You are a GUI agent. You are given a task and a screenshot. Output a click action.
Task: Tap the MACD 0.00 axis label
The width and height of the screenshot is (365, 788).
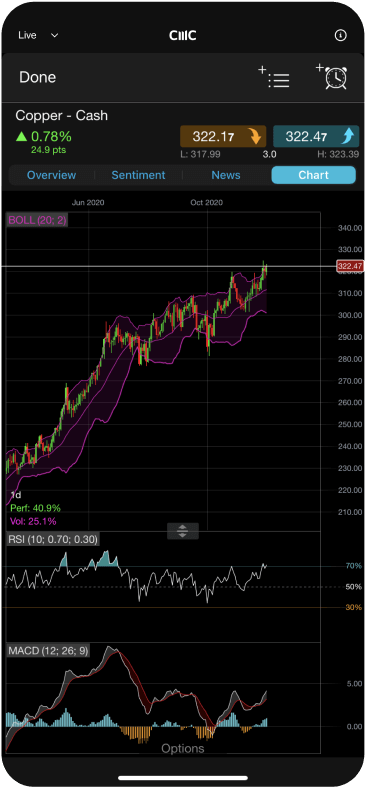coord(354,727)
